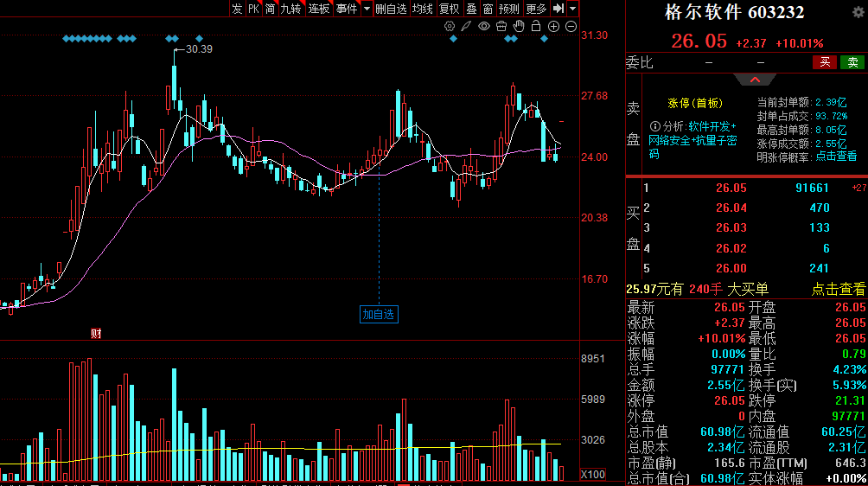Toggle the eye visibility icon on chart
The width and height of the screenshot is (868, 486).
click(x=484, y=27)
